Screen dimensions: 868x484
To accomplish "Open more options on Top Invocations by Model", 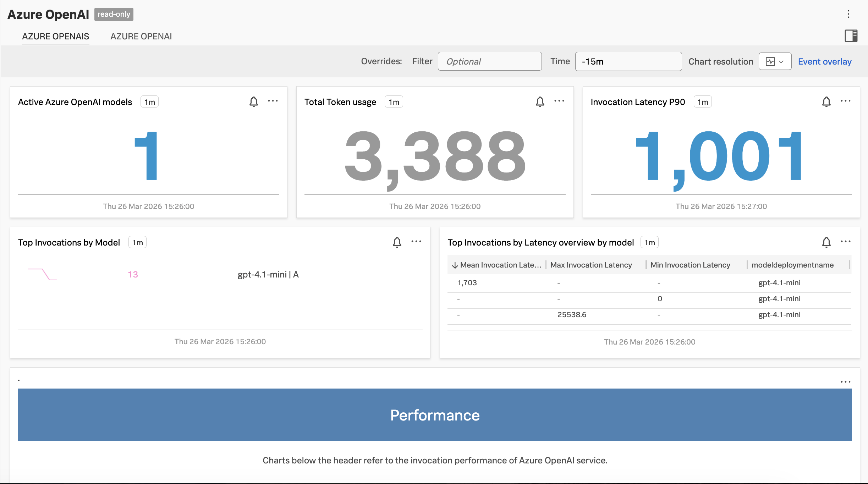I will (x=416, y=242).
